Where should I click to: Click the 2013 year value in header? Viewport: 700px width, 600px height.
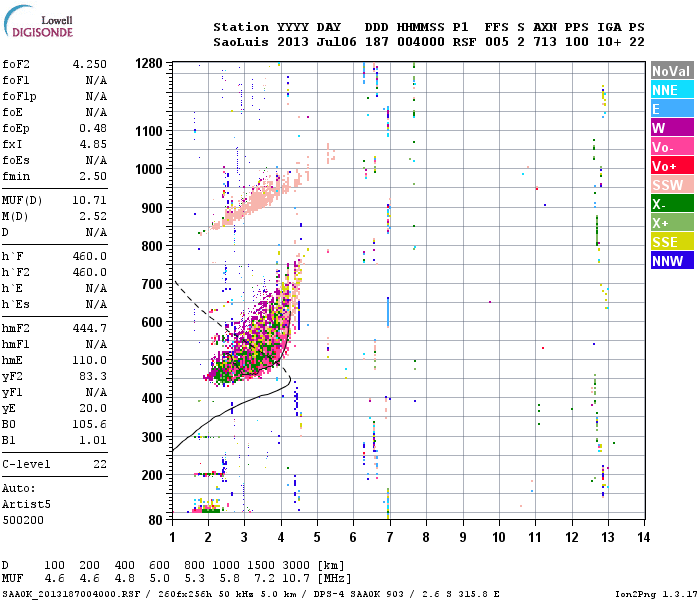click(293, 42)
